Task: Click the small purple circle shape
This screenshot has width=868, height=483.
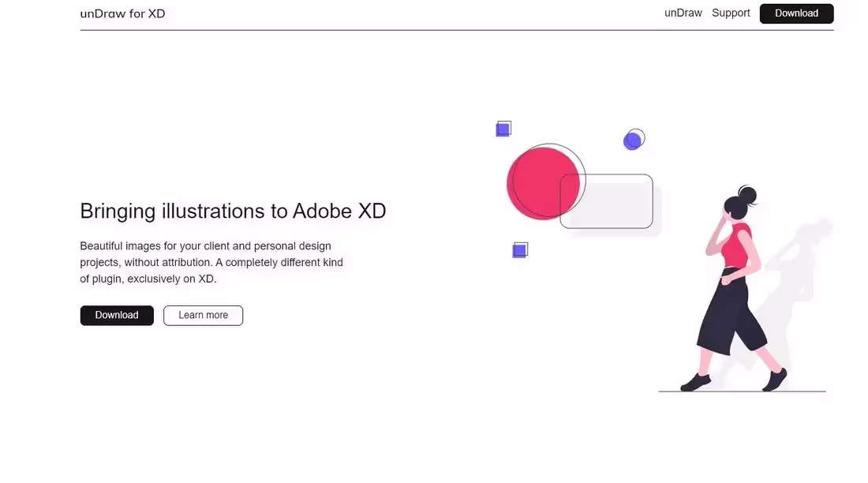Action: click(632, 141)
